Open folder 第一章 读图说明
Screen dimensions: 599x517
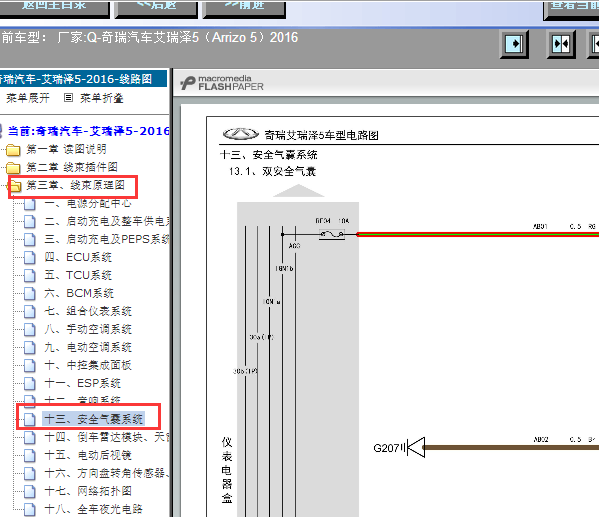pyautogui.click(x=66, y=149)
